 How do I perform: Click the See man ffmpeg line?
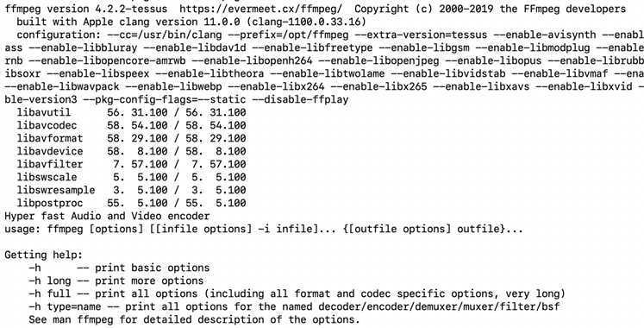tap(194, 319)
